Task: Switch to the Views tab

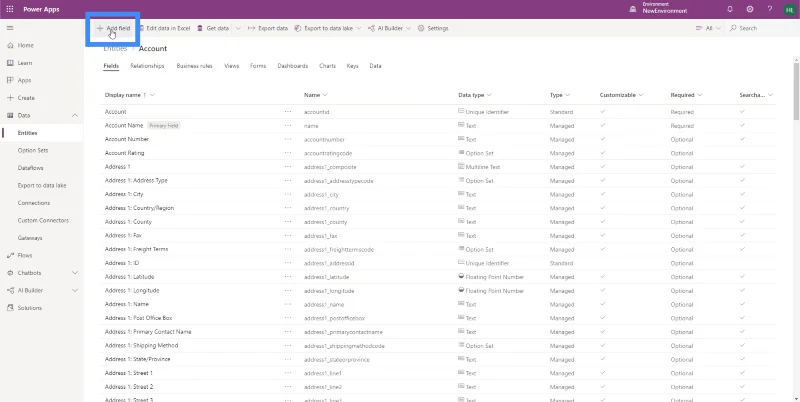Action: point(231,66)
